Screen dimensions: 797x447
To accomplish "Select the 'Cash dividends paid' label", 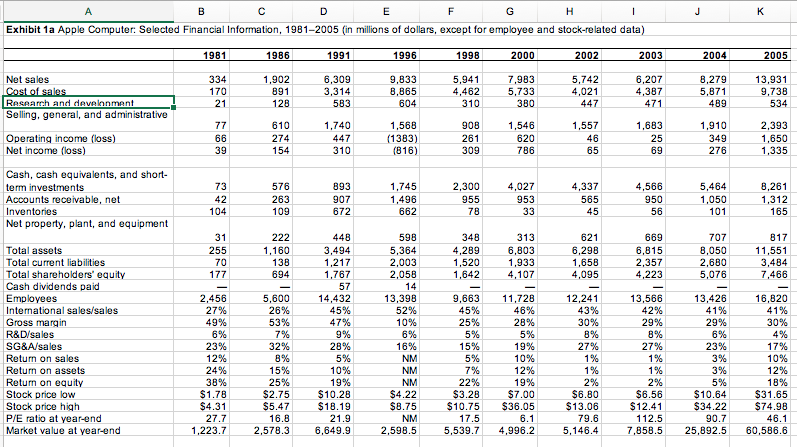I will coord(53,286).
